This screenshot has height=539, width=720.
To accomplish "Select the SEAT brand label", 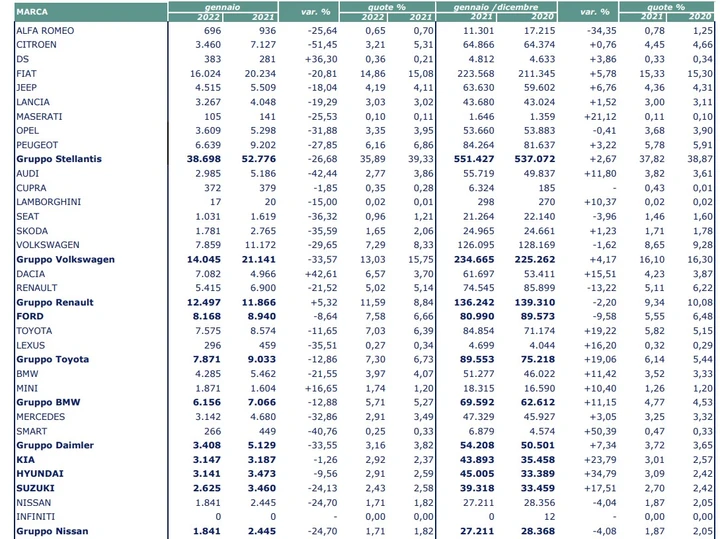I will tap(28, 217).
